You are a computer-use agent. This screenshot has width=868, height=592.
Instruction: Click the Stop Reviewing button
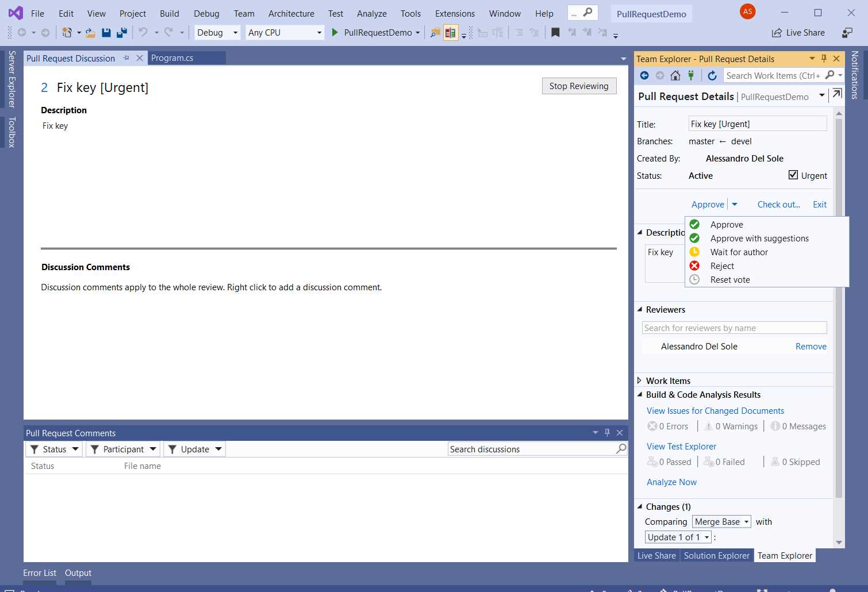(x=579, y=86)
